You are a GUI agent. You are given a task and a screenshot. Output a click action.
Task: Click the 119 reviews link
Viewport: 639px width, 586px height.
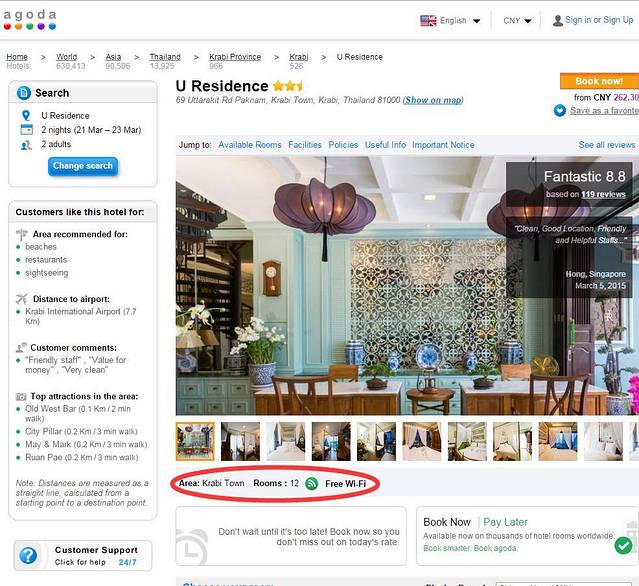click(603, 194)
